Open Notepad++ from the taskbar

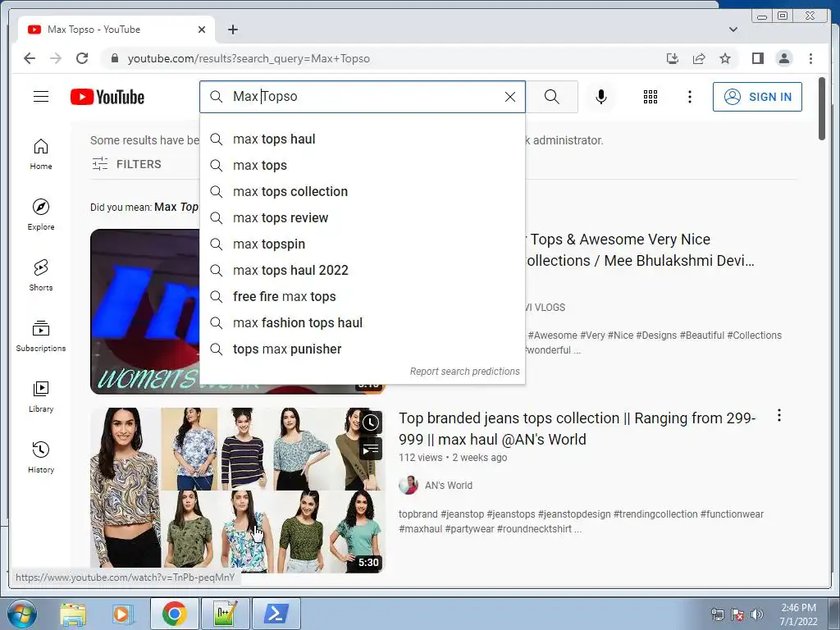225,614
